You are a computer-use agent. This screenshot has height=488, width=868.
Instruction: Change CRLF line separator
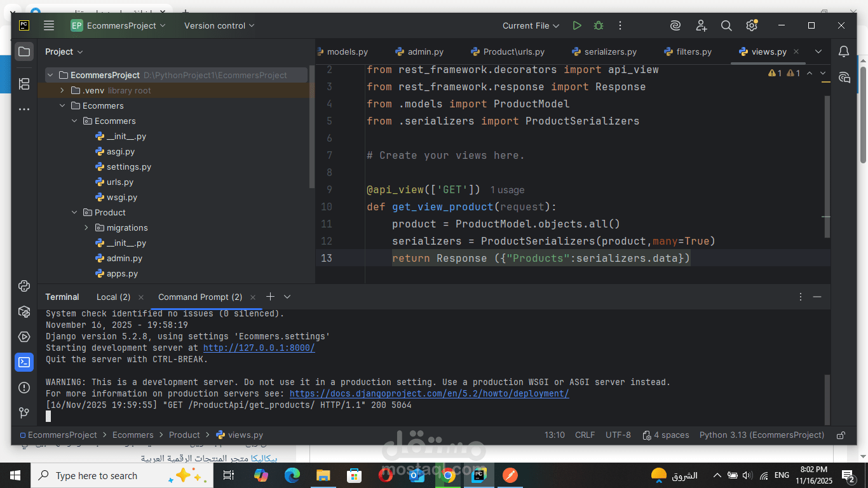click(585, 435)
